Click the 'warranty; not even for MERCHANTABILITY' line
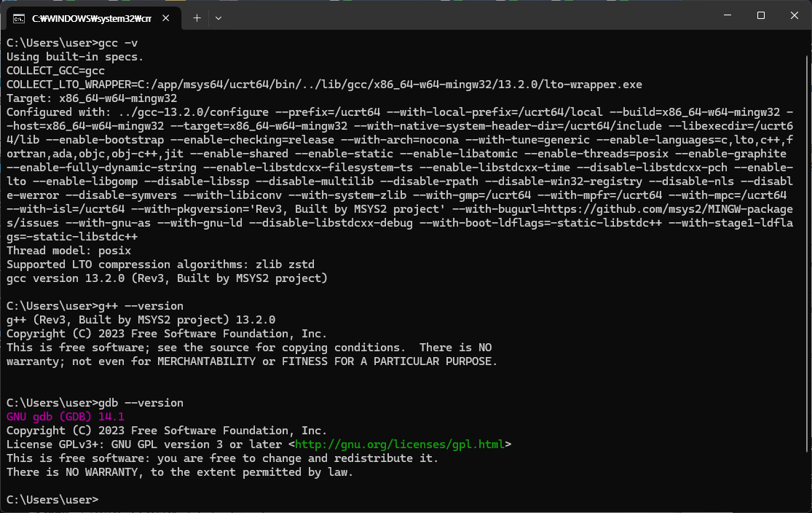The height and width of the screenshot is (513, 812). [x=252, y=361]
